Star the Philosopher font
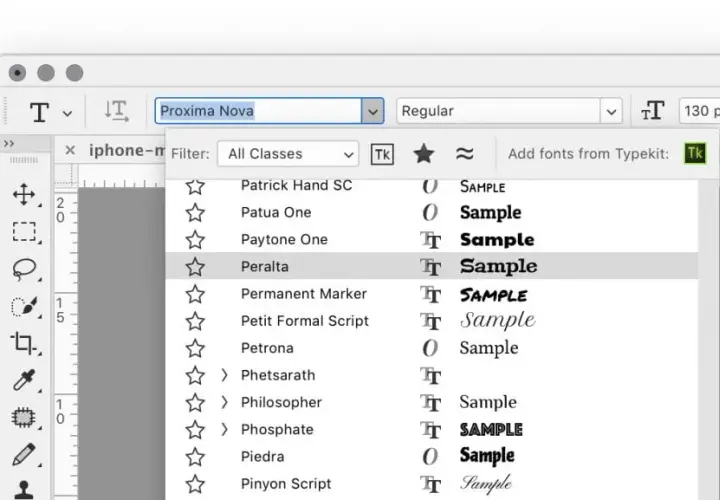720x500 pixels. (x=195, y=402)
